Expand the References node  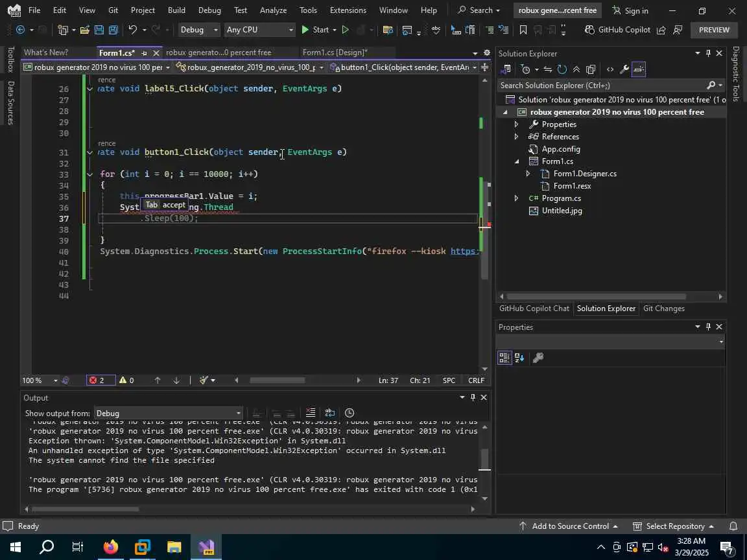516,137
